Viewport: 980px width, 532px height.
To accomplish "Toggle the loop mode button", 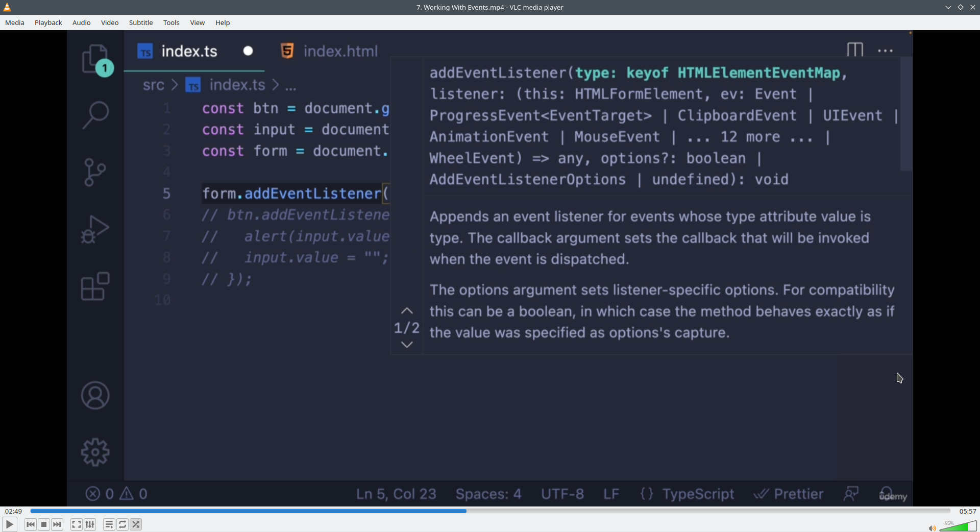I will (x=122, y=524).
